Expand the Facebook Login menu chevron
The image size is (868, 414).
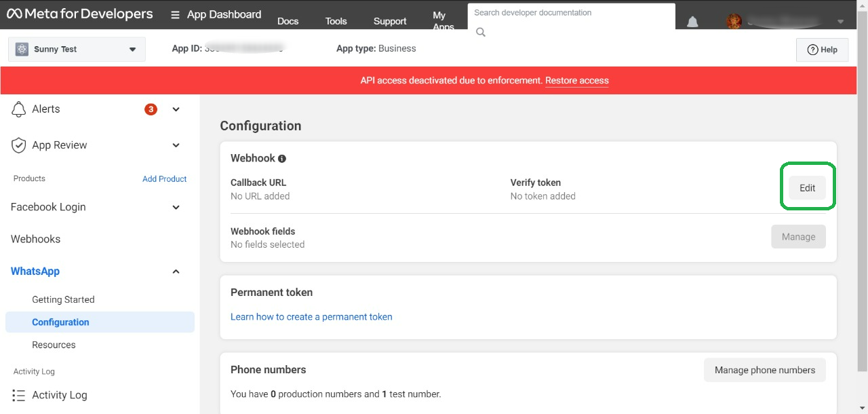point(176,208)
